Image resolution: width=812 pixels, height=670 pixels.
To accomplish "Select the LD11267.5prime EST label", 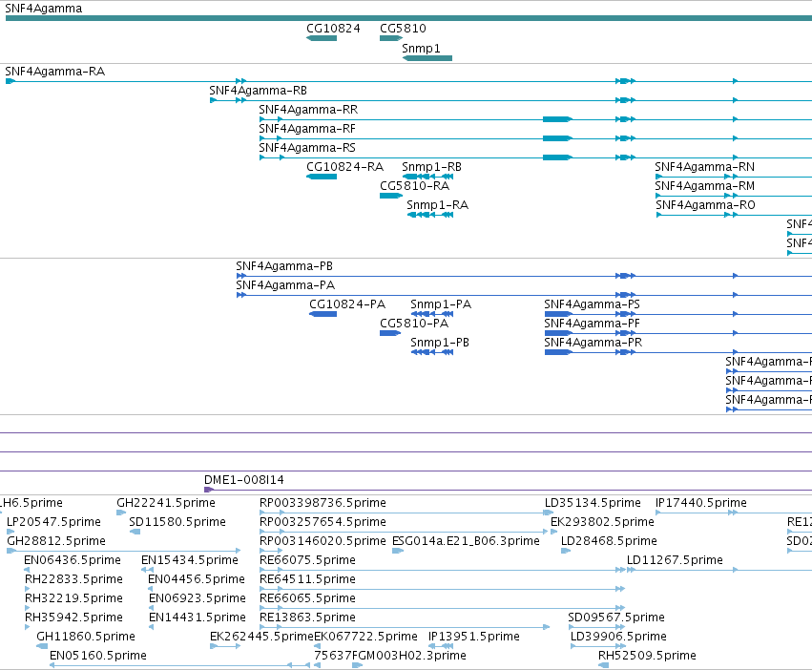I will [675, 560].
